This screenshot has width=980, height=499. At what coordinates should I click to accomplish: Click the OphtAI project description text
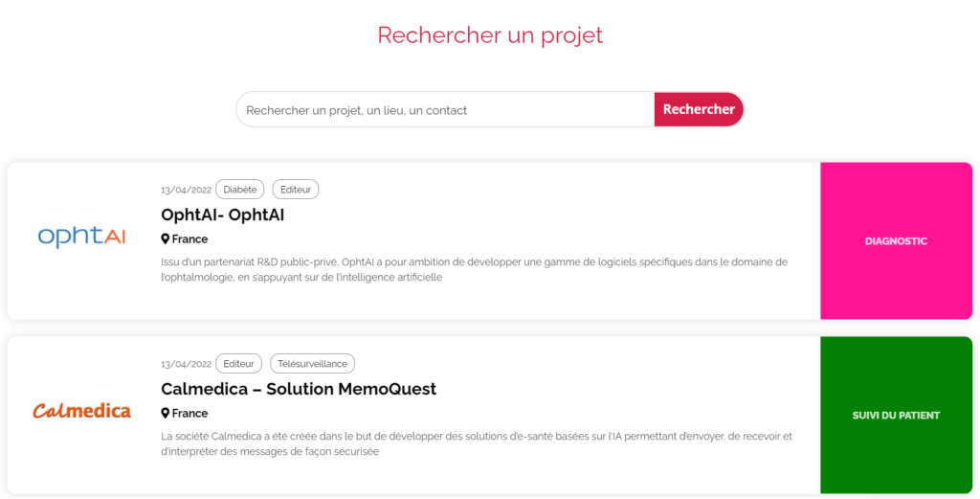coord(475,269)
